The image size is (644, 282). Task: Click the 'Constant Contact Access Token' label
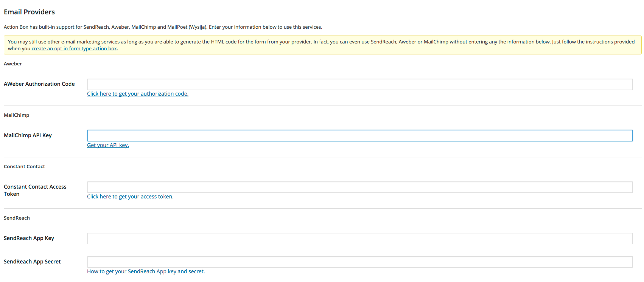point(35,190)
